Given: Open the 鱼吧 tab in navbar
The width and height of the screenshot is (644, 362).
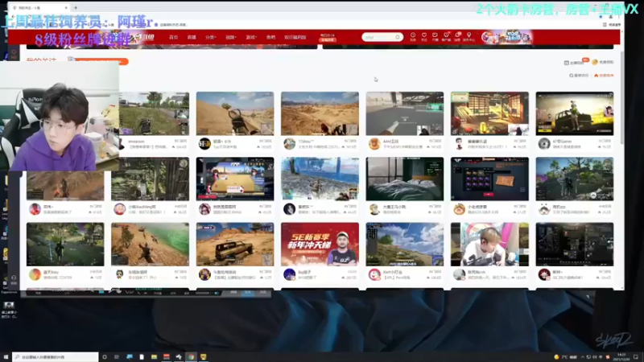Looking at the screenshot, I should [x=270, y=37].
